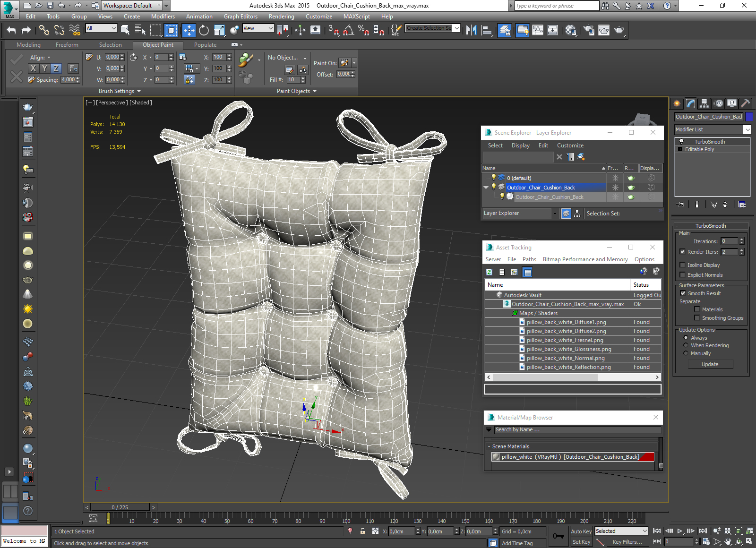Screen dimensions: 756x548
Task: Open the key filter Selected dropdown
Action: coord(621,531)
